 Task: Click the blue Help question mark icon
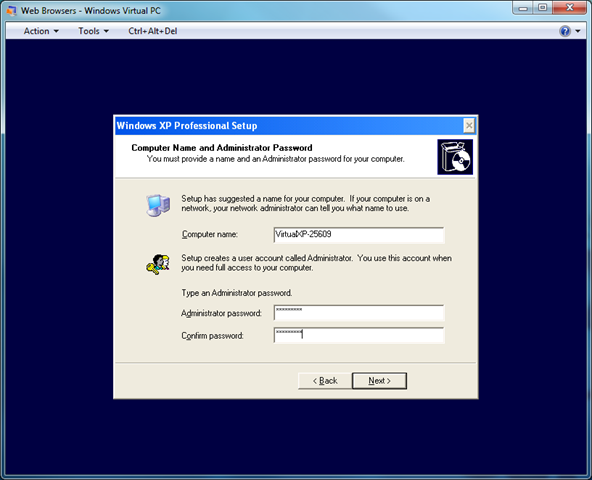(x=565, y=31)
